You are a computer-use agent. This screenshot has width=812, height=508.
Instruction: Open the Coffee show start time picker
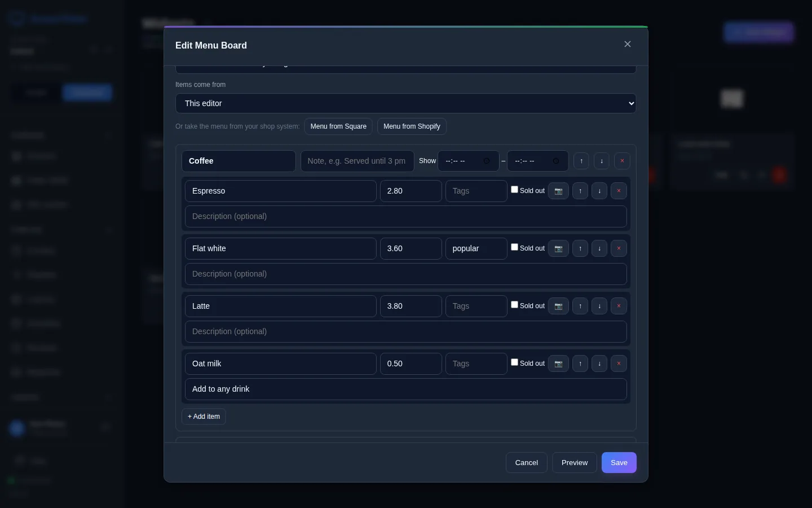469,161
